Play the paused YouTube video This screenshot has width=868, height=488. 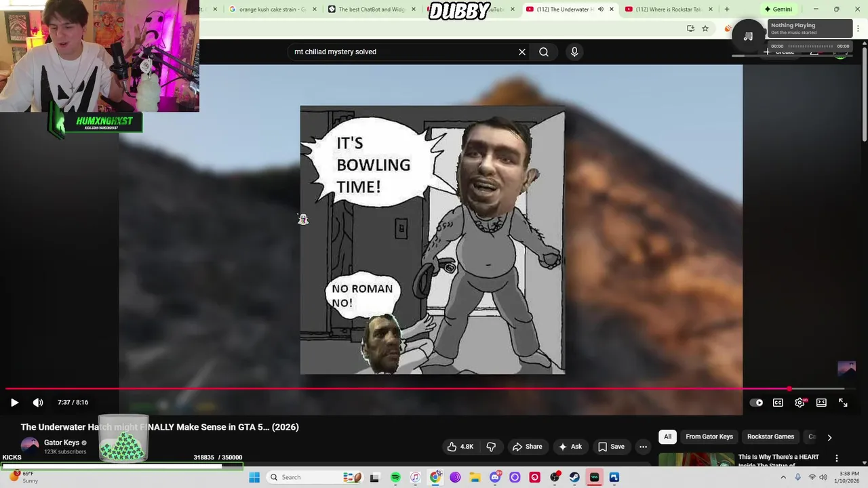14,403
